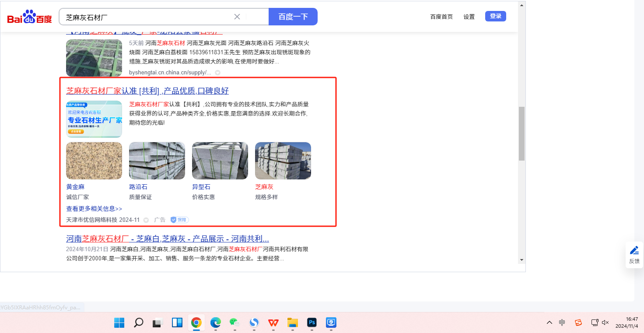Image resolution: width=644 pixels, height=333 pixels.
Task: Open File Explorer from the taskbar
Action: point(293,323)
